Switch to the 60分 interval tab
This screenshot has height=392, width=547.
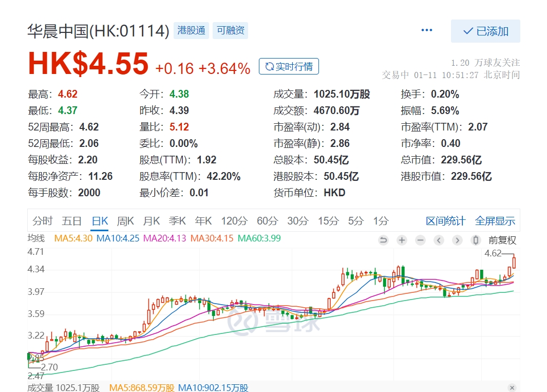tap(267, 221)
